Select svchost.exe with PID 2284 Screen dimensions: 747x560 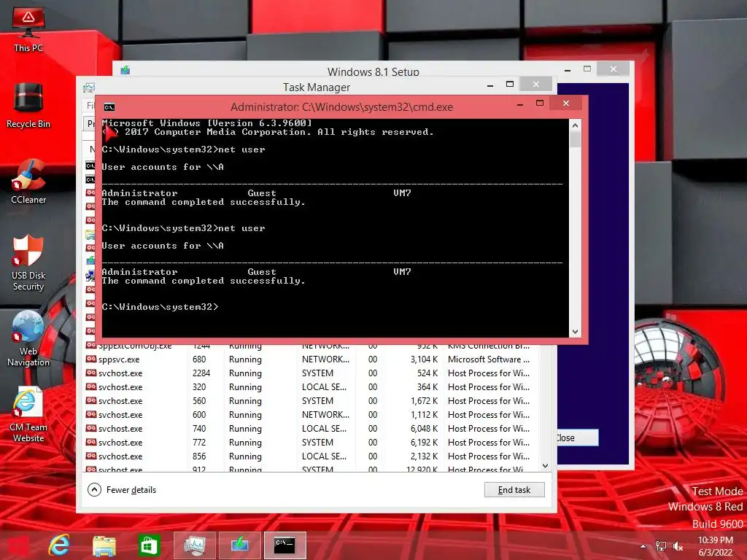[x=312, y=373]
